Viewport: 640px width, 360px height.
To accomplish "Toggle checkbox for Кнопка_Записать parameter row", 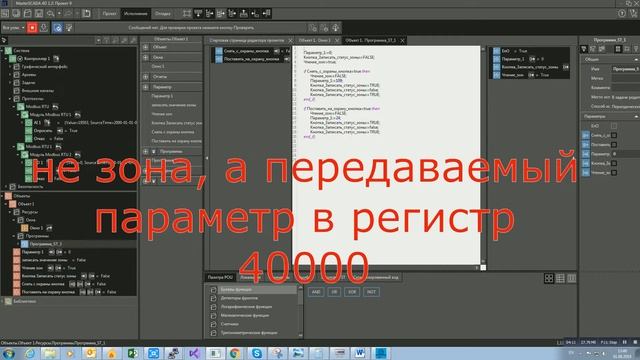I will click(614, 163).
